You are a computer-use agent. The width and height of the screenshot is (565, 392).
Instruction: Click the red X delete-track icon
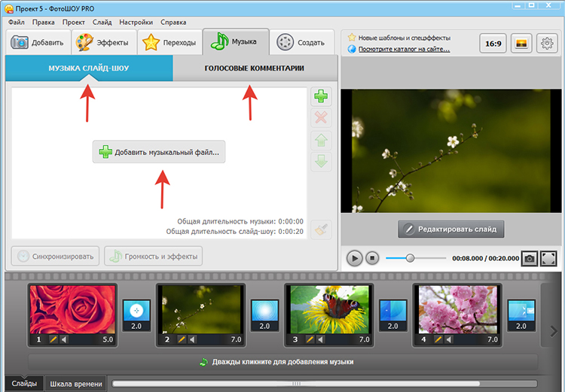pos(321,117)
